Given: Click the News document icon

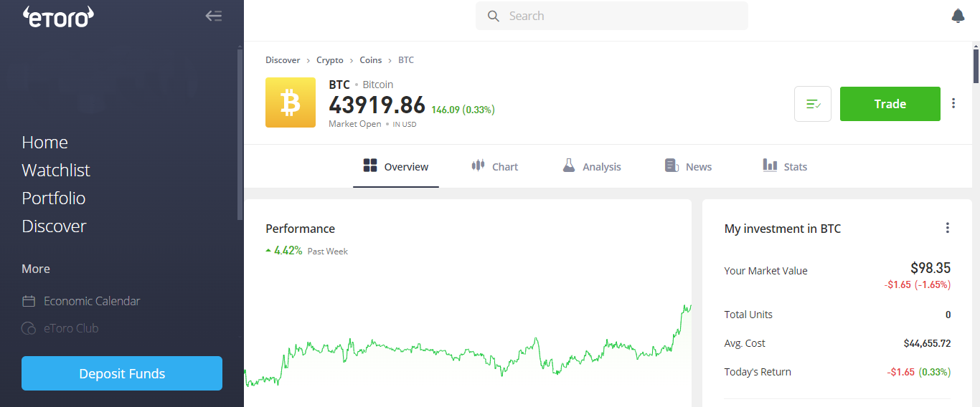Looking at the screenshot, I should click(672, 166).
